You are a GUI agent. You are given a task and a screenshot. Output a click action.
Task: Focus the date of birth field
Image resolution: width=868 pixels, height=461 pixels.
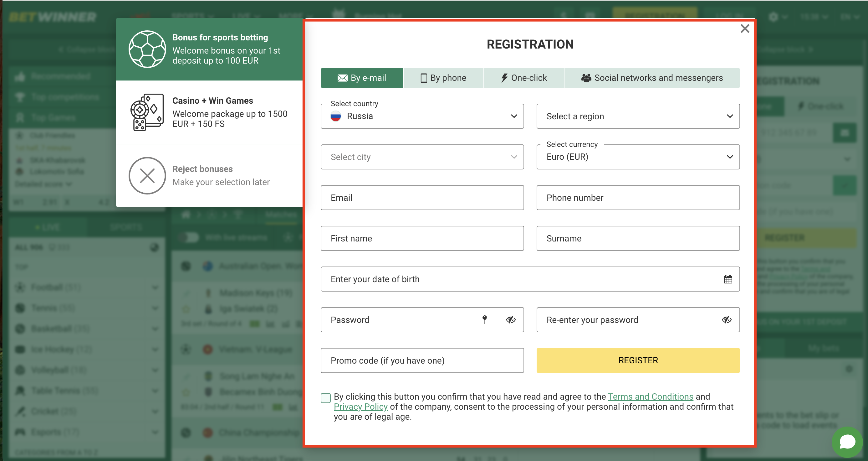(530, 279)
